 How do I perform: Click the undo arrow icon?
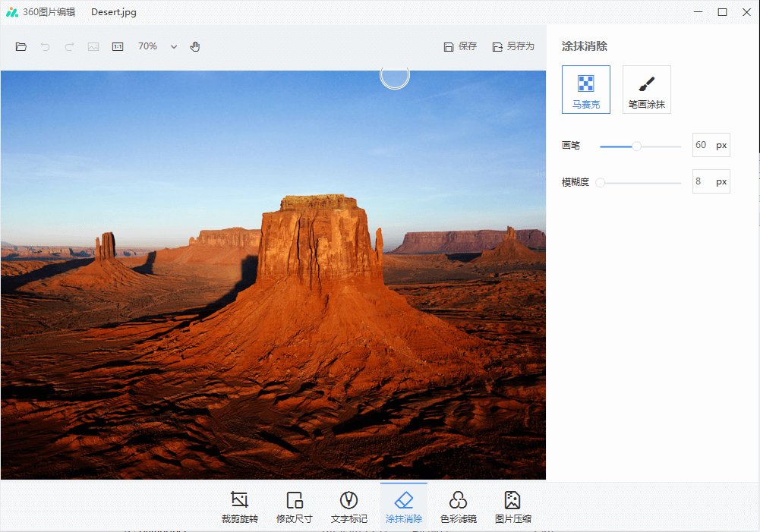[x=45, y=46]
